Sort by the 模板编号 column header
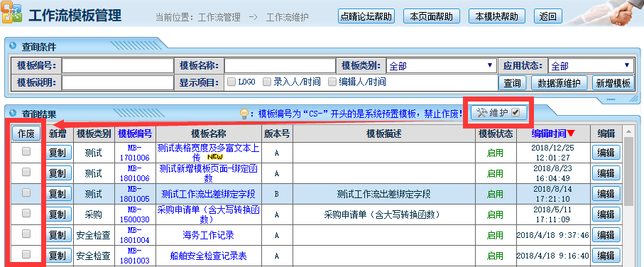 point(135,133)
